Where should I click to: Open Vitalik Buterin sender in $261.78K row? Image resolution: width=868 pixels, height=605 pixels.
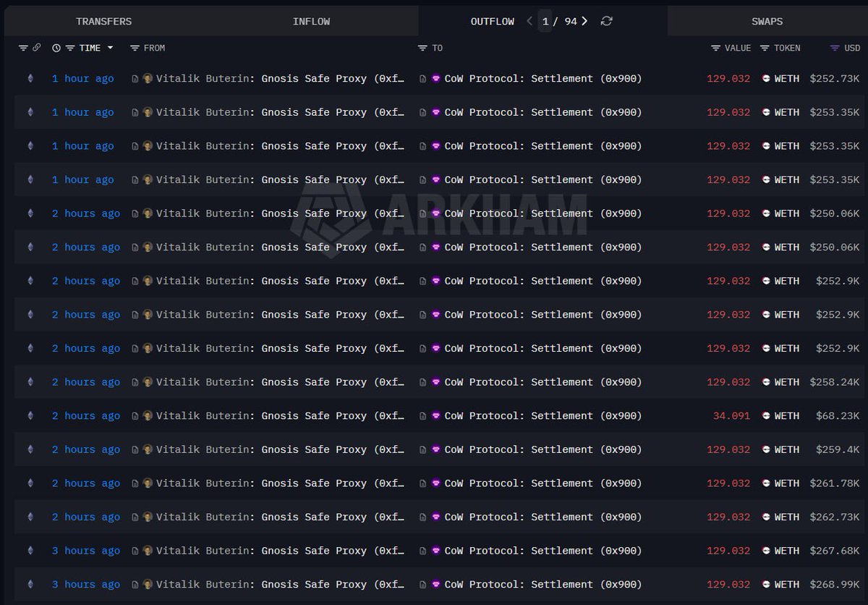coord(281,483)
